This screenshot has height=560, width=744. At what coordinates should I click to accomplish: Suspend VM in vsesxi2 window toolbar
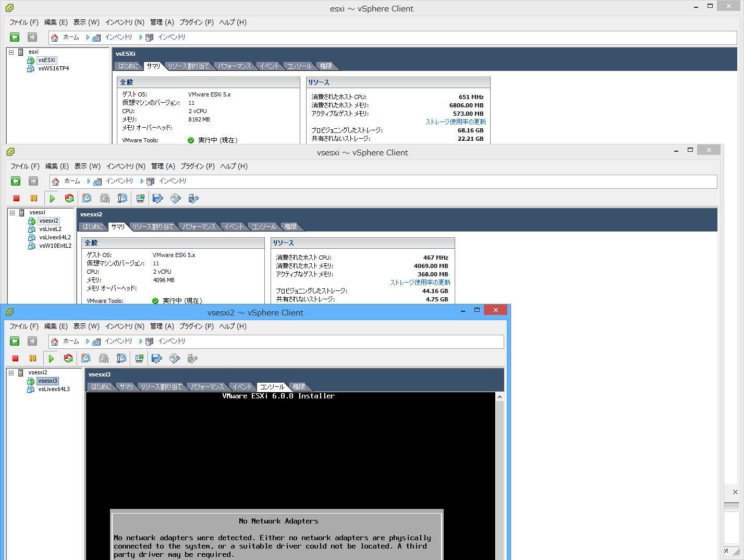(33, 358)
